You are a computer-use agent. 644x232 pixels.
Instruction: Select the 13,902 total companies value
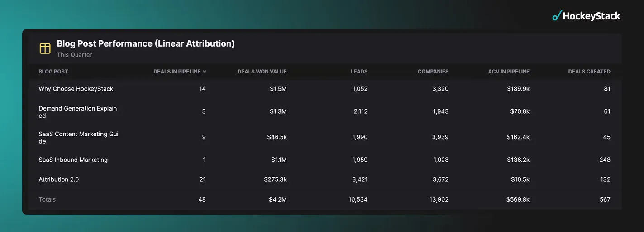[x=439, y=199]
